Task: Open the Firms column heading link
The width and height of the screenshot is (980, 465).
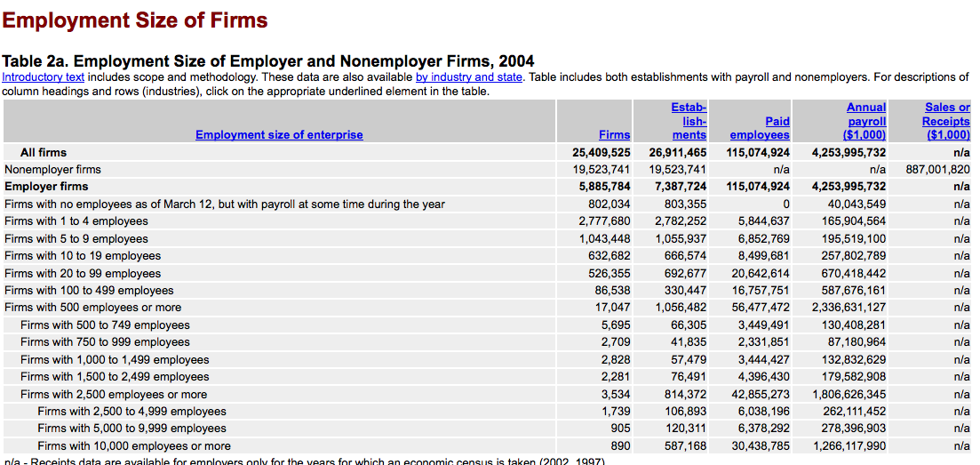Action: coord(614,134)
